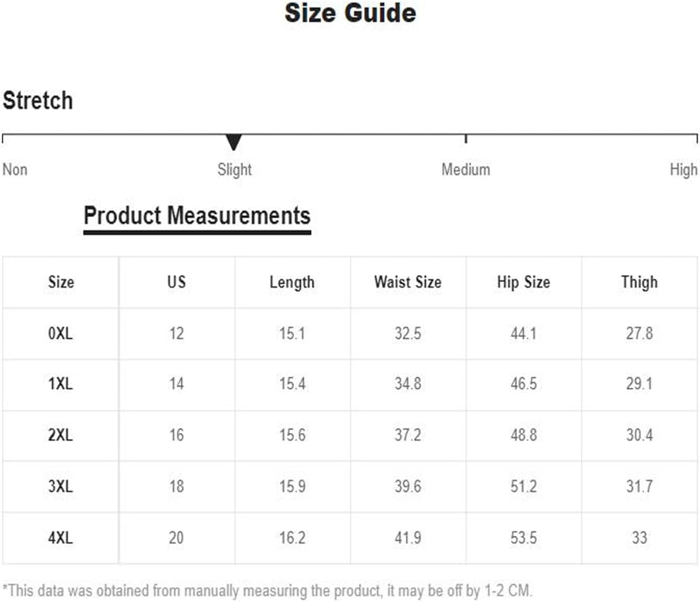700x602 pixels.
Task: Click the Size Guide title
Action: pyautogui.click(x=351, y=13)
